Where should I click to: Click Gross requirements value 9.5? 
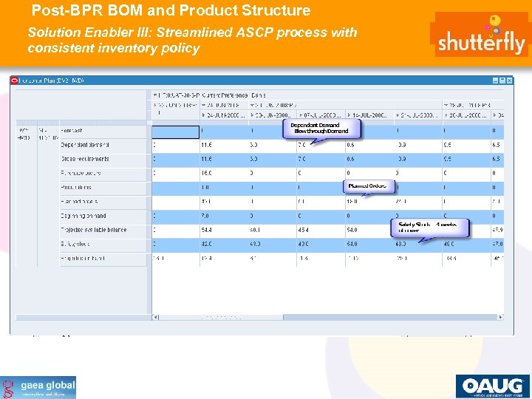click(447, 159)
